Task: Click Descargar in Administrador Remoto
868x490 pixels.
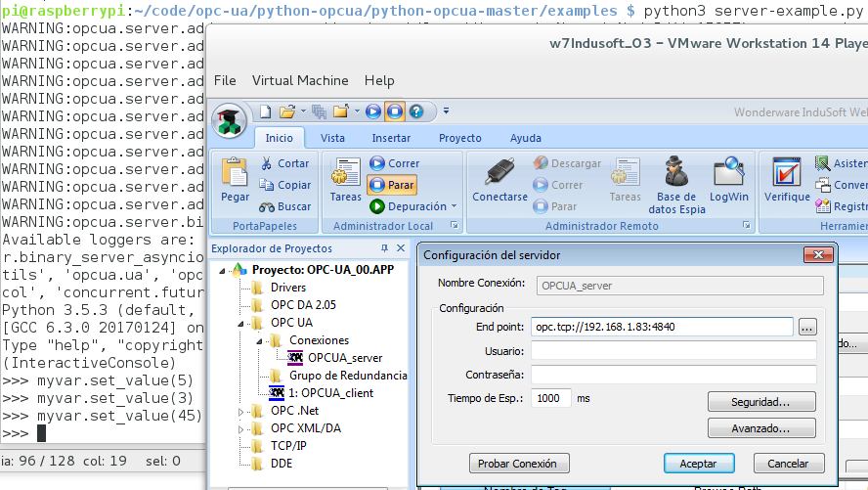Action: coord(567,163)
